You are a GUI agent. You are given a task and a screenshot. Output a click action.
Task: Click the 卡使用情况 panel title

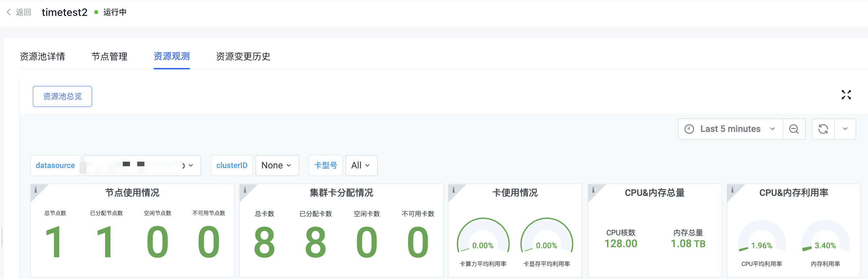click(515, 193)
